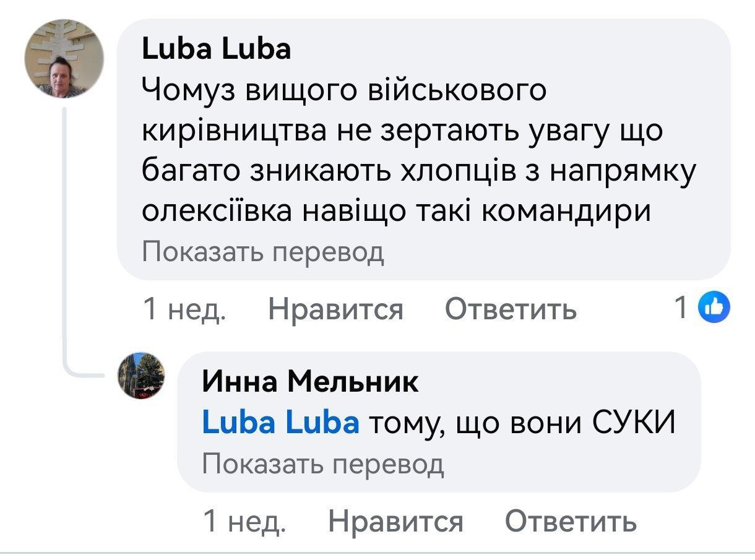Show translation of Luba Luba's comment

point(263,252)
